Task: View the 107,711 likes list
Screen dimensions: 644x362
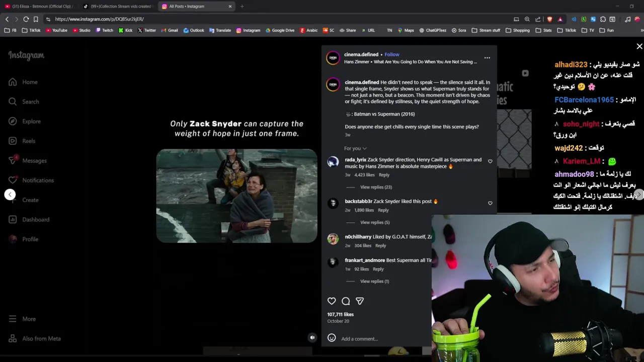Action: (341, 314)
